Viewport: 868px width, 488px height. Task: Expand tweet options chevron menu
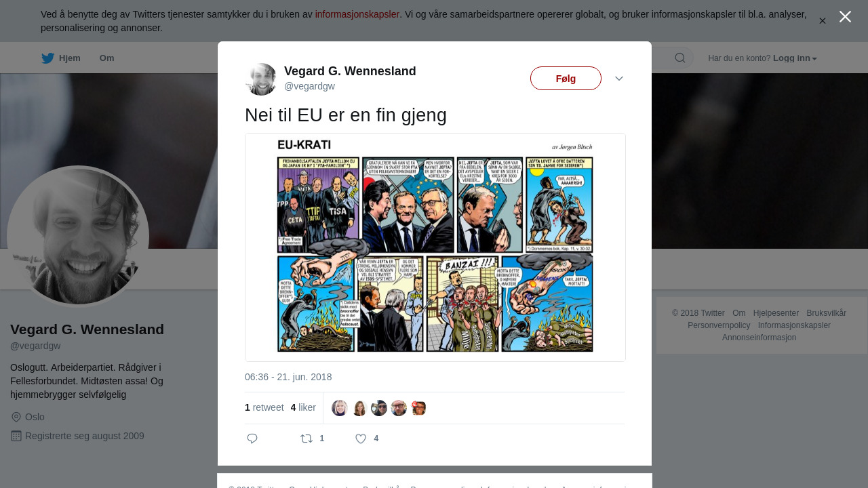tap(619, 79)
